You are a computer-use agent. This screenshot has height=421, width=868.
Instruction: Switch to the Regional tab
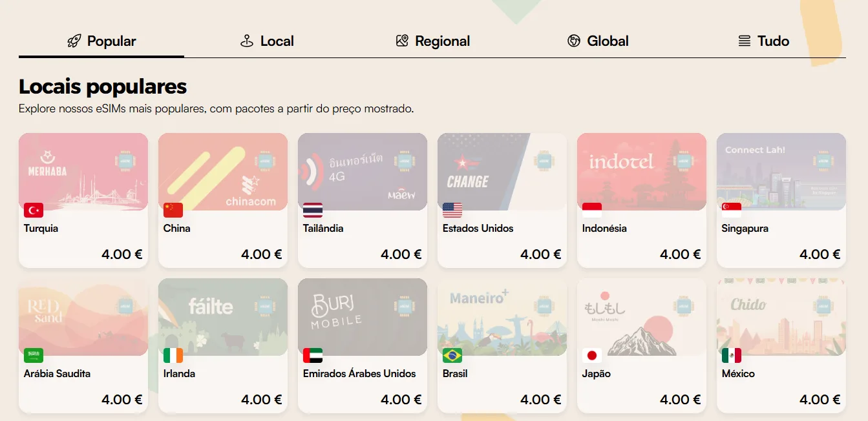pyautogui.click(x=442, y=41)
